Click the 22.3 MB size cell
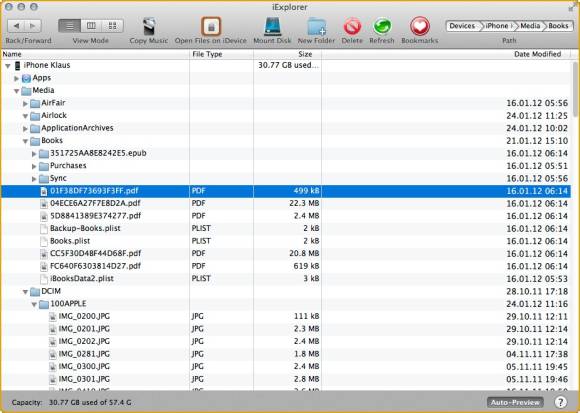Image resolution: width=580 pixels, height=413 pixels. pyautogui.click(x=304, y=203)
